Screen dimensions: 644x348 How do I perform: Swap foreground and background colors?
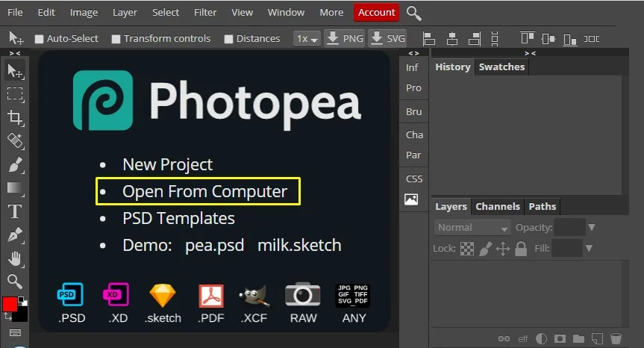7,316
